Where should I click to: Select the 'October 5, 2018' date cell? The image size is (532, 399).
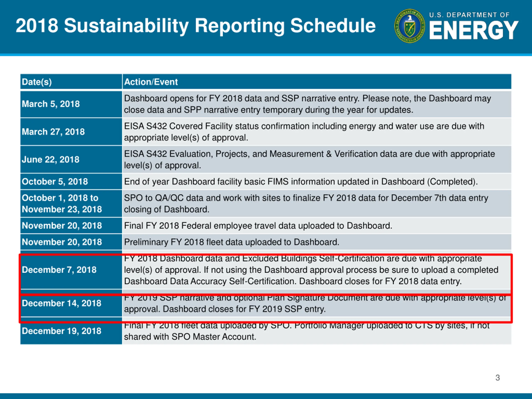[x=71, y=182]
